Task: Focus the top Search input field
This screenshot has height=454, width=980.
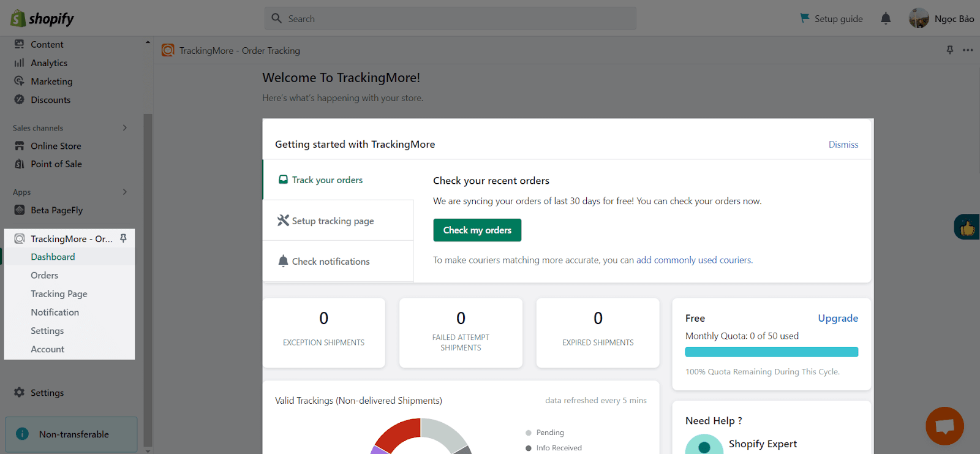Action: click(450, 18)
